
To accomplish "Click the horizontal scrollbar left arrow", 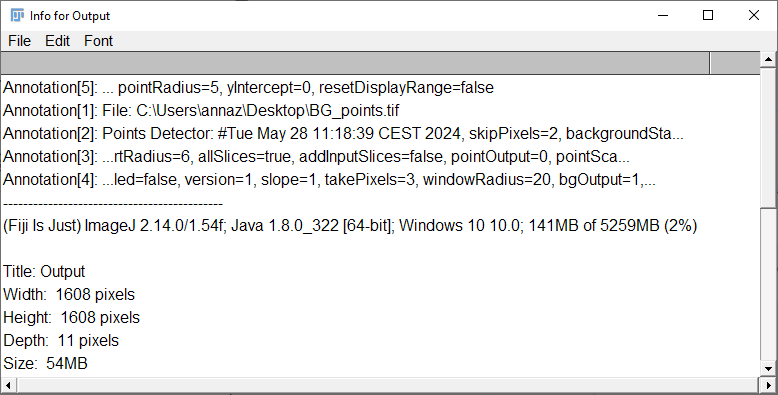I will (8, 385).
